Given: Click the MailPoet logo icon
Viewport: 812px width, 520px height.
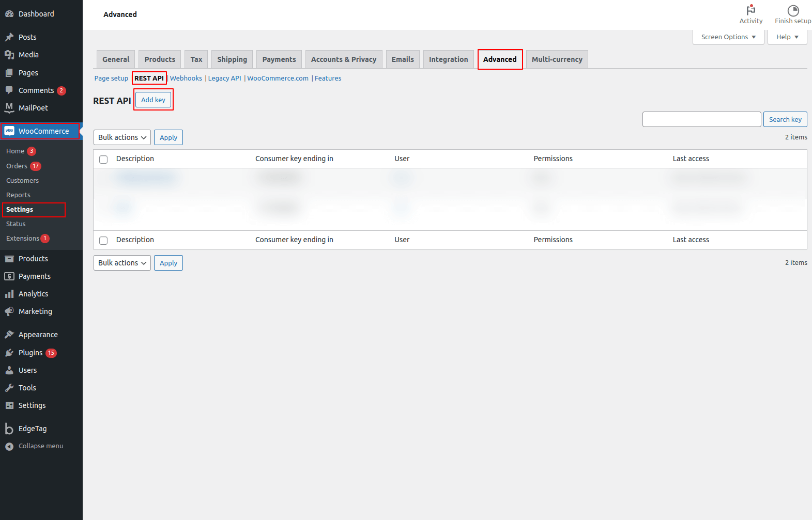Looking at the screenshot, I should coord(9,107).
